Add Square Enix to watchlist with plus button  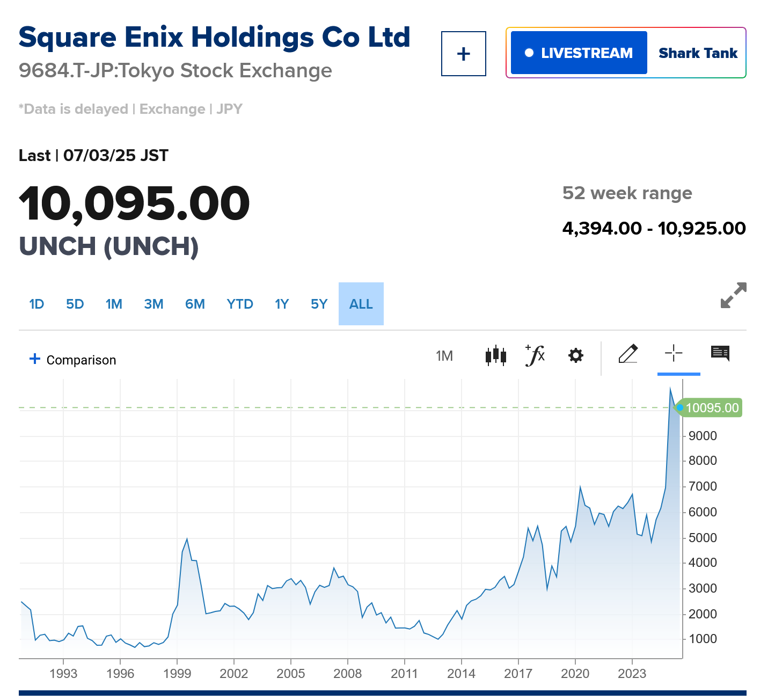pos(463,54)
